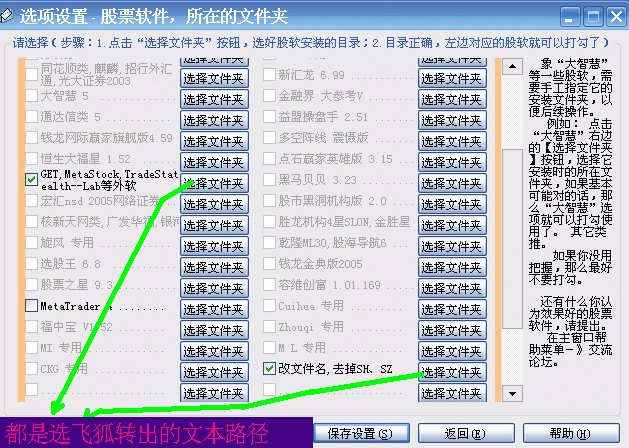The height and width of the screenshot is (448, 629).
Task: Save settings with 保存设置(S) button
Action: (x=361, y=433)
